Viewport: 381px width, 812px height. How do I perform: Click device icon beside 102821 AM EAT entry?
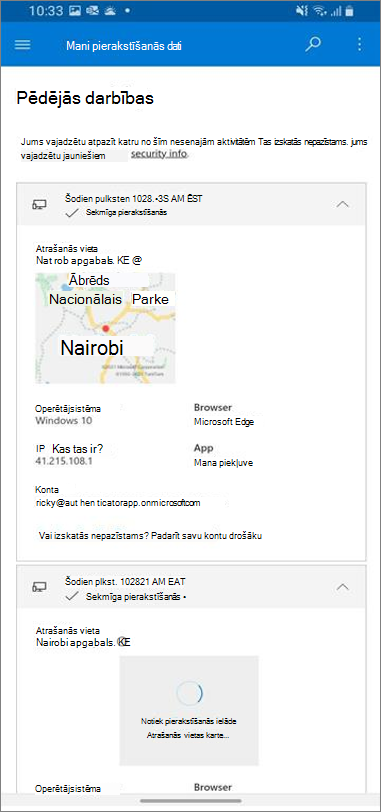(39, 587)
